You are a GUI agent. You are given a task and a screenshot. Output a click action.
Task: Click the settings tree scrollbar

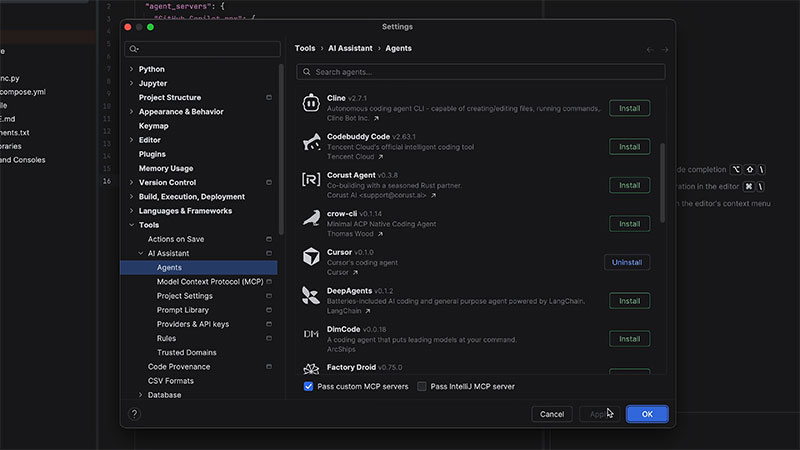[281, 149]
